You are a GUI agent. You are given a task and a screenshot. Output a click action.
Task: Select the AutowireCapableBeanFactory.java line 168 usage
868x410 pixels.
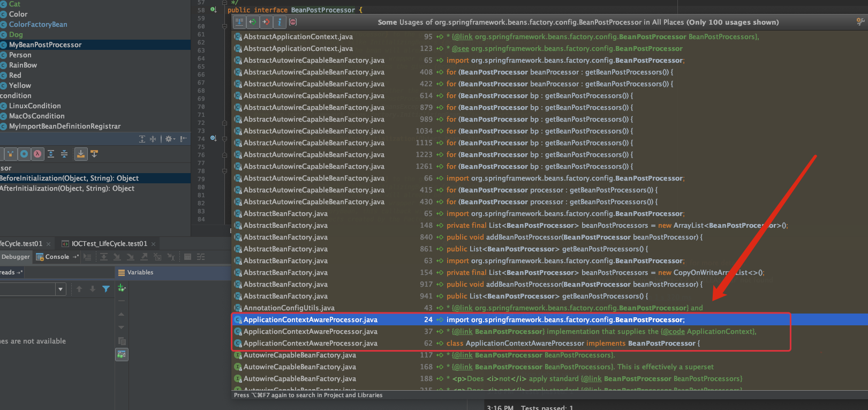pyautogui.click(x=550, y=367)
